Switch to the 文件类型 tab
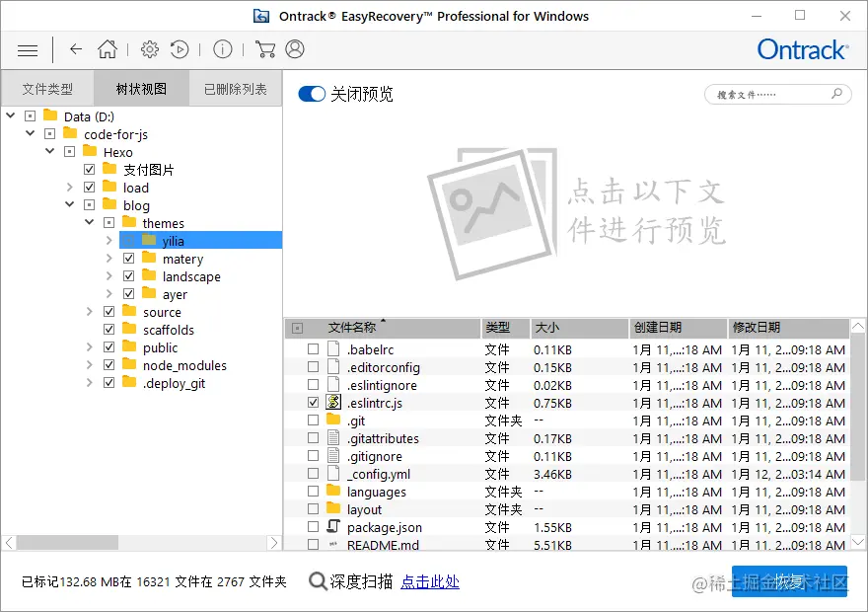 [x=47, y=89]
